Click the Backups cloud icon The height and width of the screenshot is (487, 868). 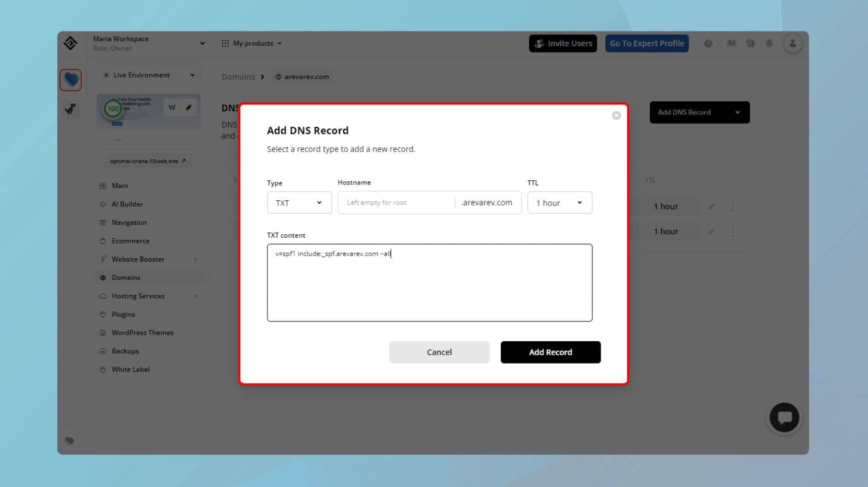click(103, 351)
